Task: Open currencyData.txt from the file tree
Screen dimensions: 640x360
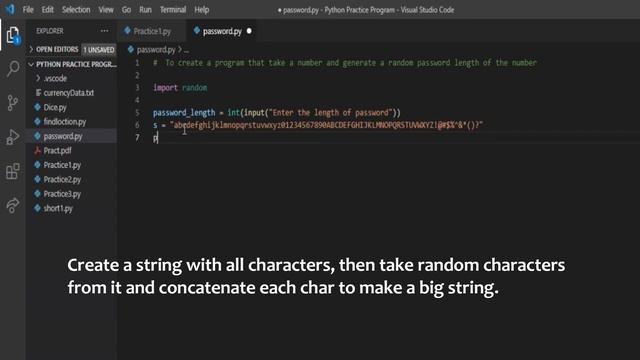Action: (x=69, y=93)
